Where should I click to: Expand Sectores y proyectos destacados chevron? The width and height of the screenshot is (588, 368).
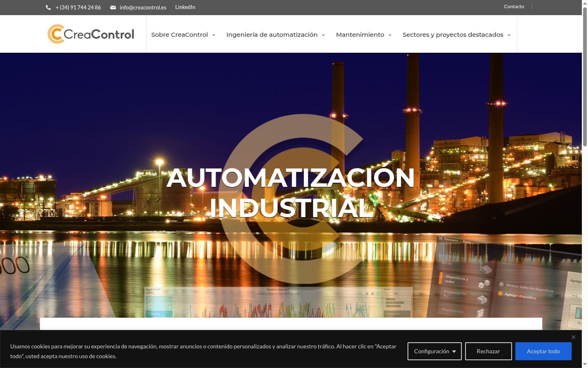[509, 35]
